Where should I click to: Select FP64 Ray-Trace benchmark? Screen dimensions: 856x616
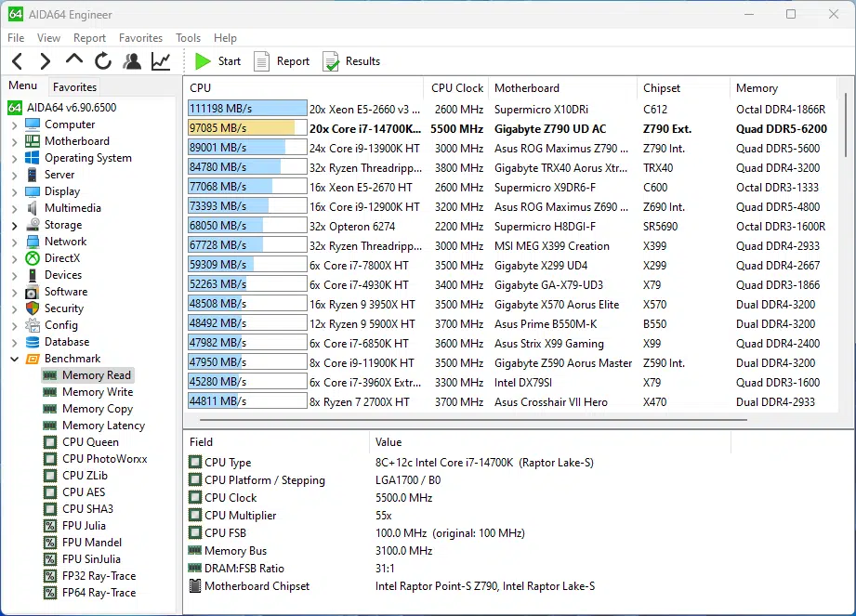(99, 593)
